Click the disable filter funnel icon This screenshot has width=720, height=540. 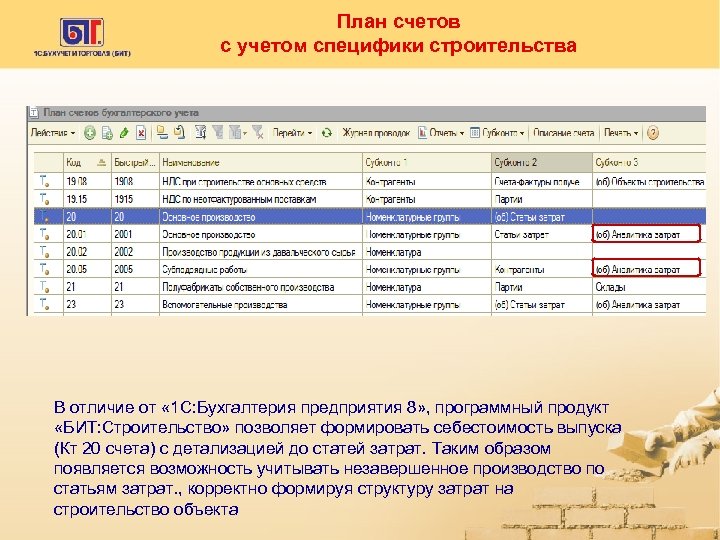point(258,133)
